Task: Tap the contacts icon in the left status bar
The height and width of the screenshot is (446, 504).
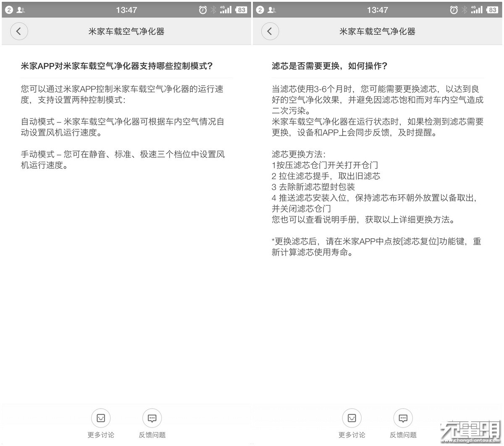Action: point(21,10)
